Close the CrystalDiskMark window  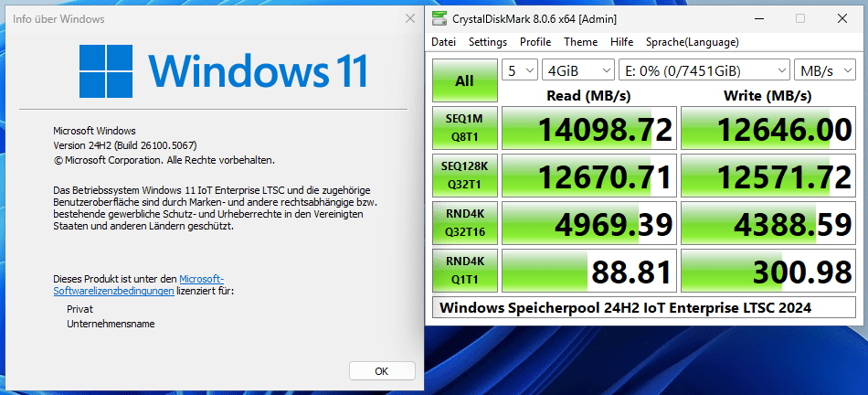click(842, 19)
